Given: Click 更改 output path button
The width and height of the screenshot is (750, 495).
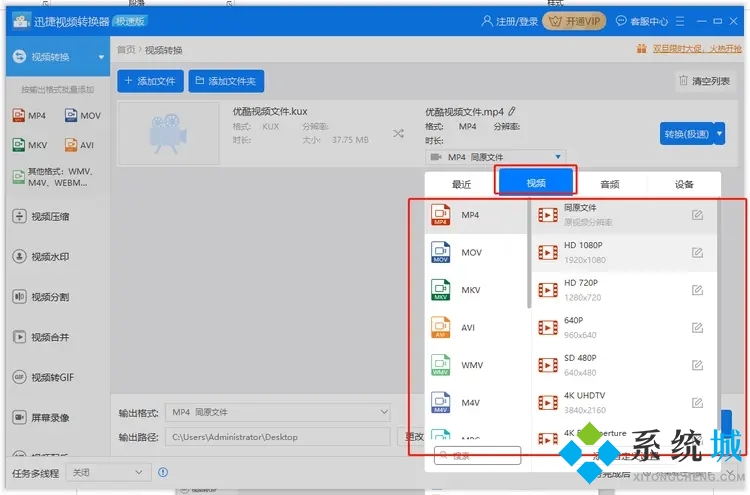Looking at the screenshot, I should tap(411, 437).
